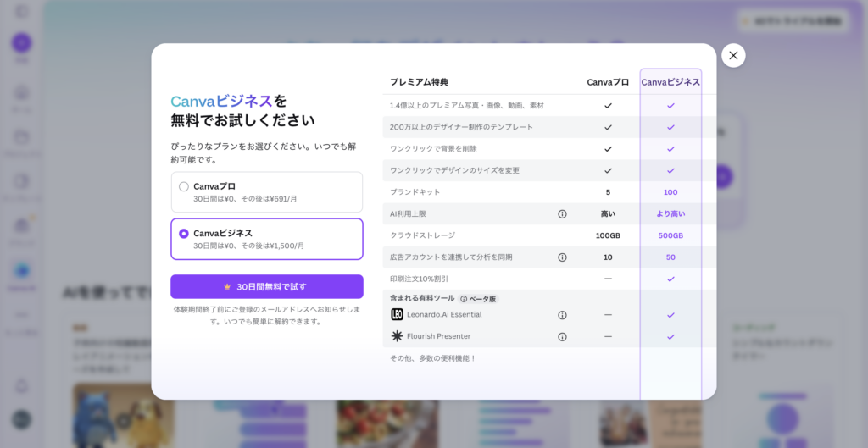868x448 pixels.
Task: Click the クラウドストレージ feature row label
Action: (x=422, y=235)
